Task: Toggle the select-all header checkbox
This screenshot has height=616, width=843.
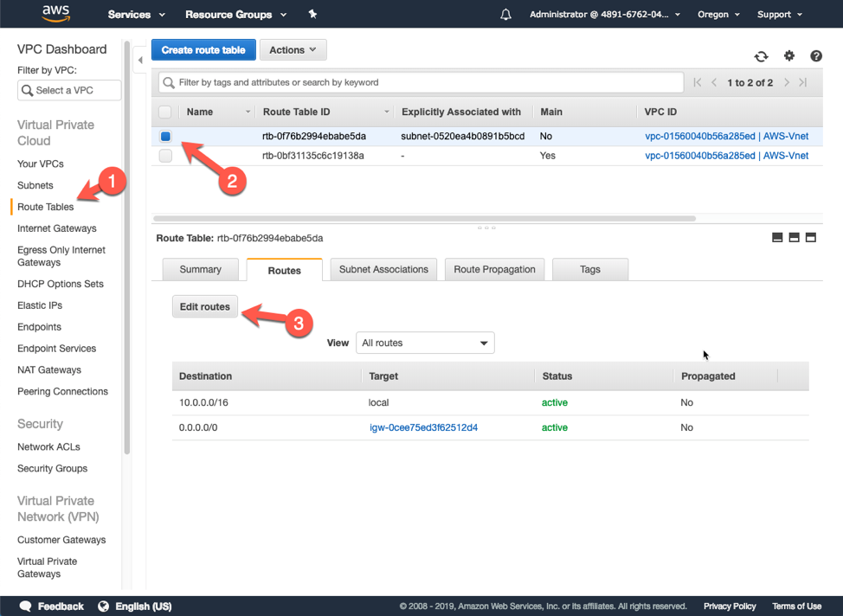Action: coord(165,112)
